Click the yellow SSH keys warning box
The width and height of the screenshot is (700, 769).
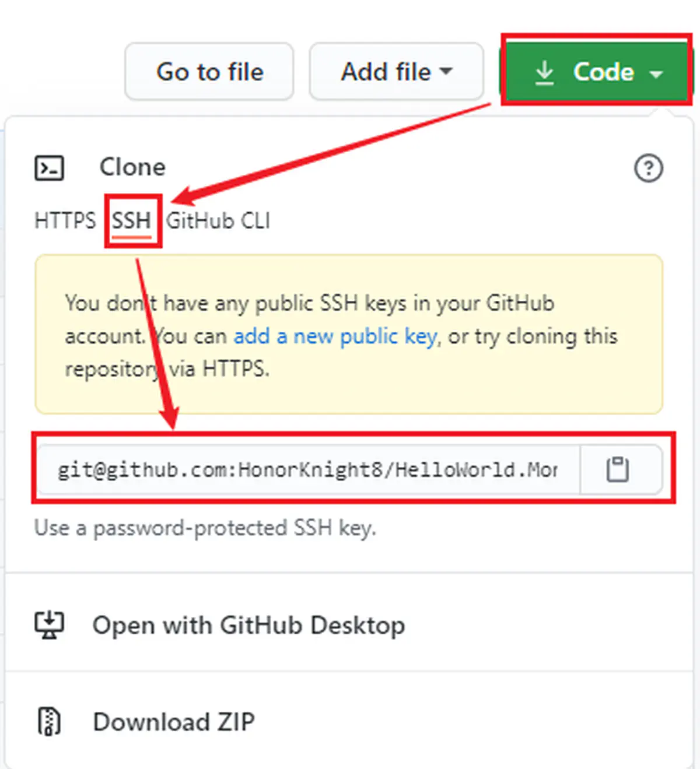pos(349,335)
